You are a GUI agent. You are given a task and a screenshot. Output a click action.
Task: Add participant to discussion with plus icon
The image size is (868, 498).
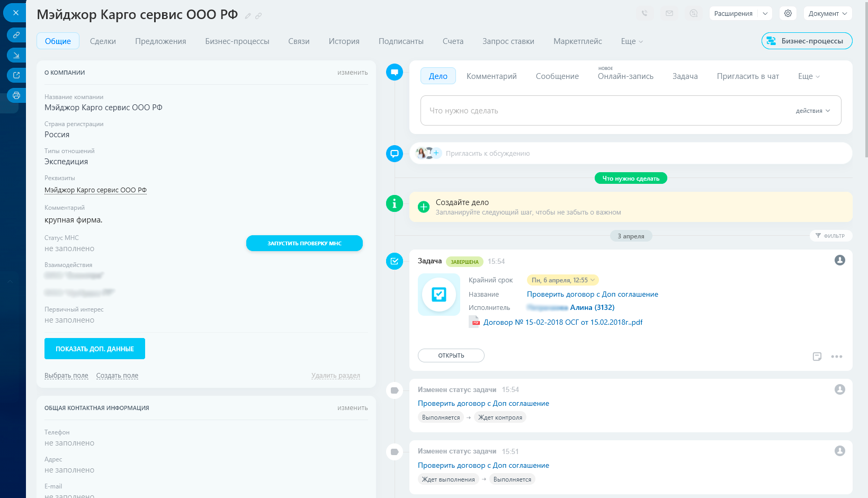pyautogui.click(x=436, y=153)
